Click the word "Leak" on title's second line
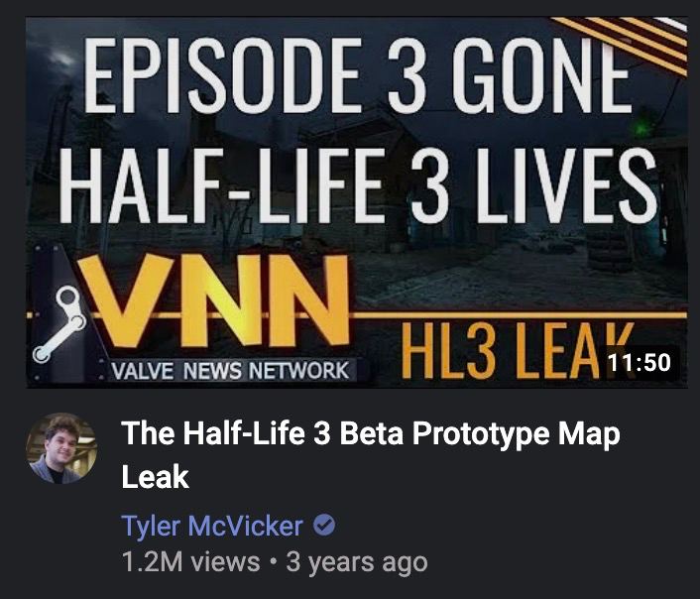This screenshot has width=700, height=599. coord(155,477)
